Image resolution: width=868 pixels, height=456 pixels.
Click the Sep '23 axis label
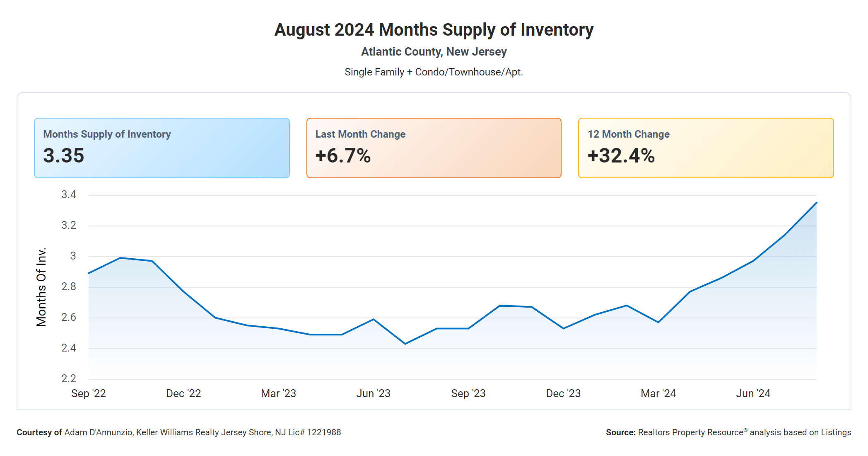pyautogui.click(x=468, y=393)
